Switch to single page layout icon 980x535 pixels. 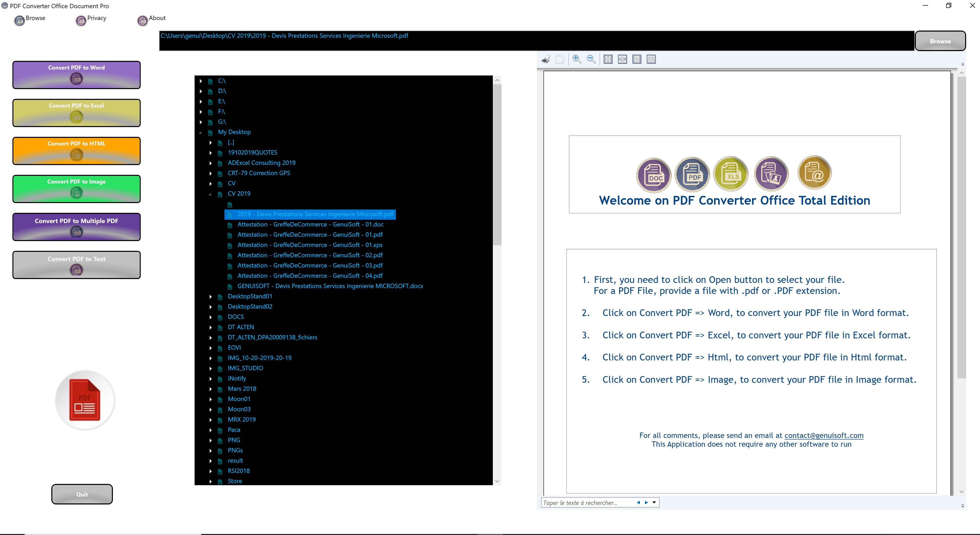point(636,59)
